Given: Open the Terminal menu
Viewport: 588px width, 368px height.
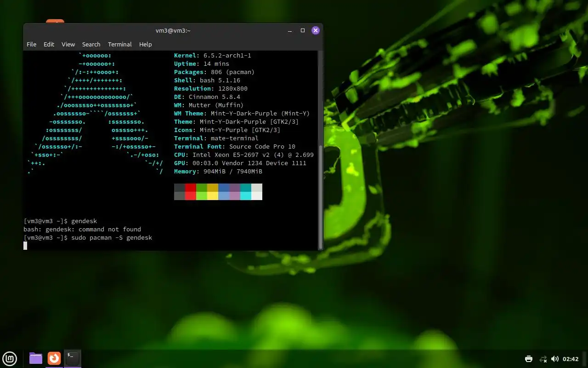Looking at the screenshot, I should [x=120, y=44].
